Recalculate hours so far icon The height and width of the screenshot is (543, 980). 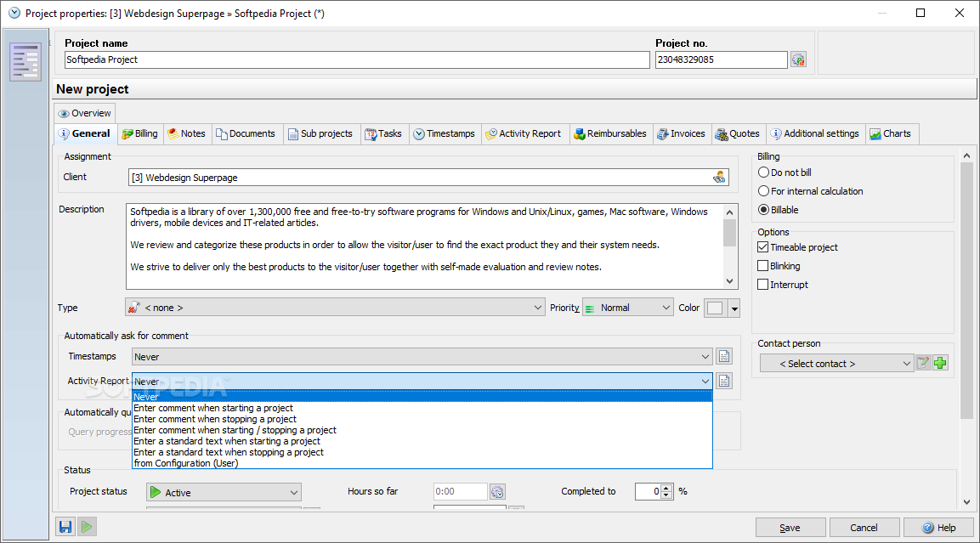click(497, 492)
